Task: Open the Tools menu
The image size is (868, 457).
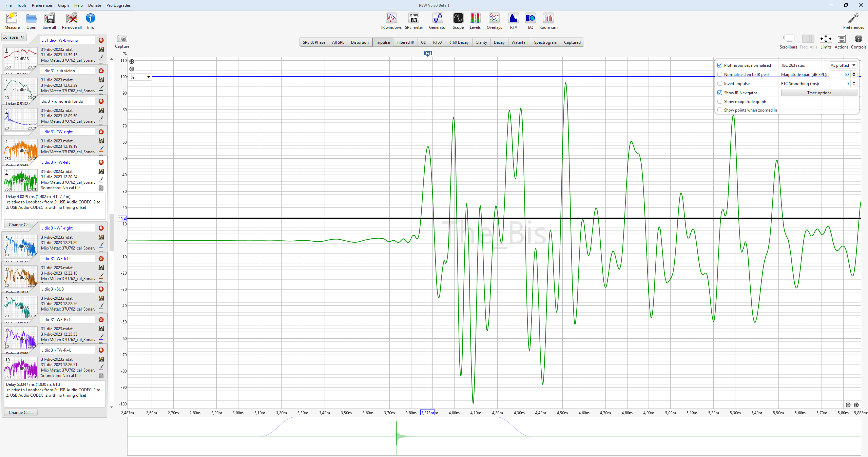Action: (x=22, y=5)
